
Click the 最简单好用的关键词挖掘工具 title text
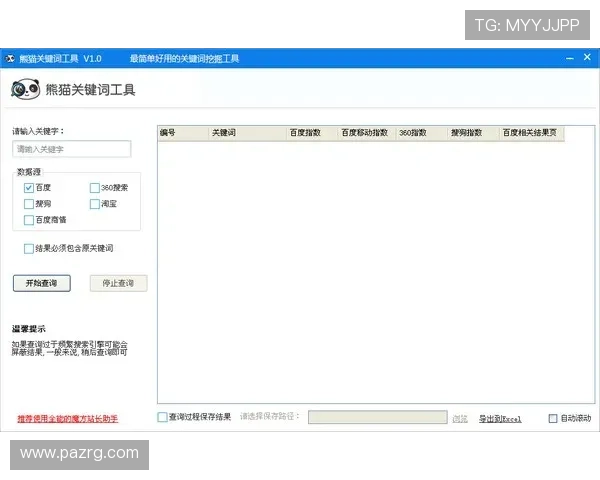point(184,59)
